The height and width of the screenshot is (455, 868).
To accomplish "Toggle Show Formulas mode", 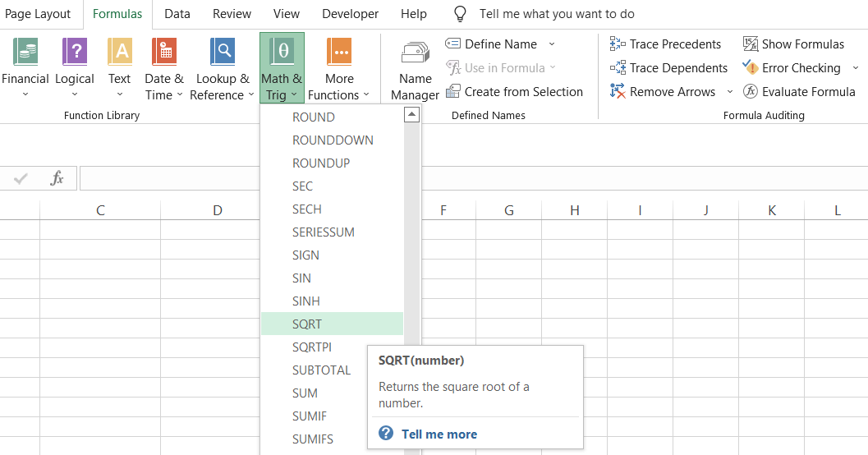I will click(x=793, y=44).
